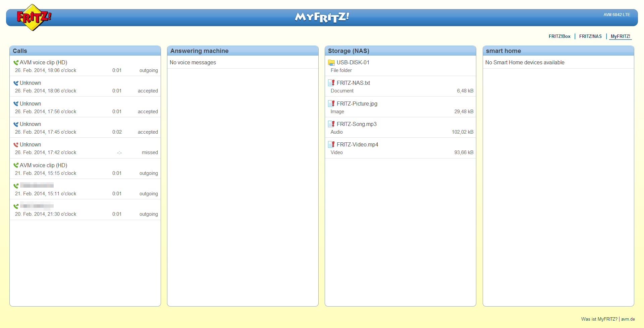Image resolution: width=644 pixels, height=328 pixels.
Task: Click outgoing call icon for 20. Feb 21:30
Action: pos(16,206)
